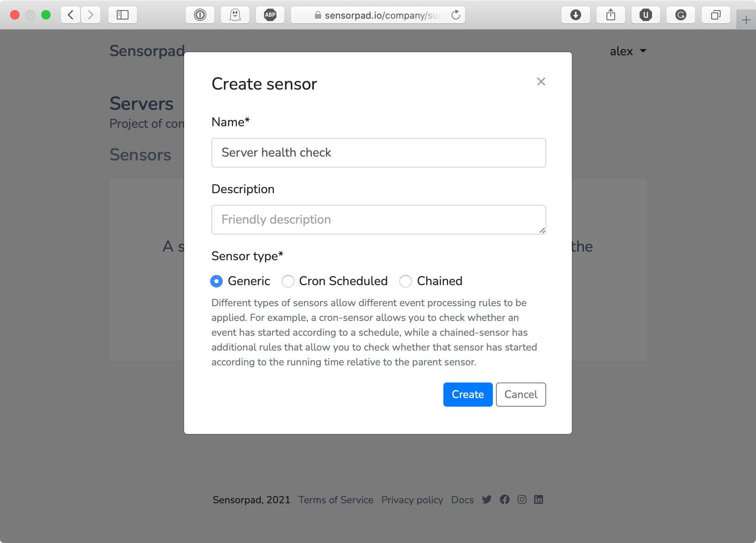Click the download icon in toolbar
This screenshot has height=543, width=756.
576,15
